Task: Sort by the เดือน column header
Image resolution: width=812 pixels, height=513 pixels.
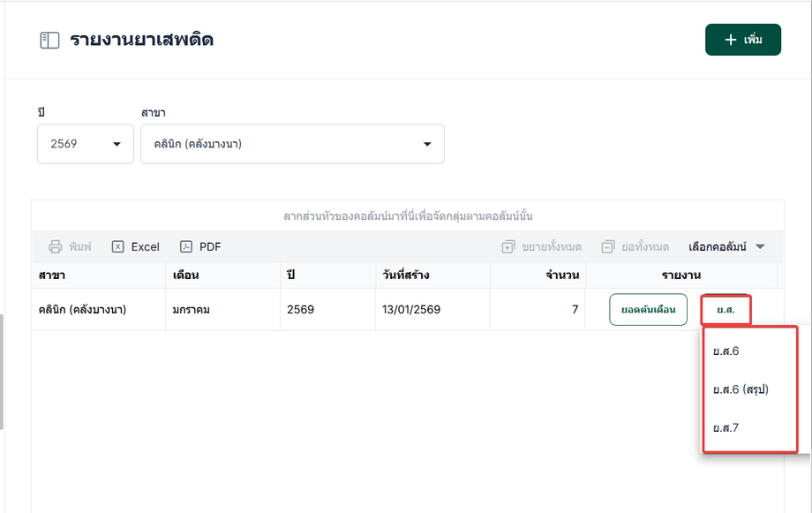Action: [186, 275]
